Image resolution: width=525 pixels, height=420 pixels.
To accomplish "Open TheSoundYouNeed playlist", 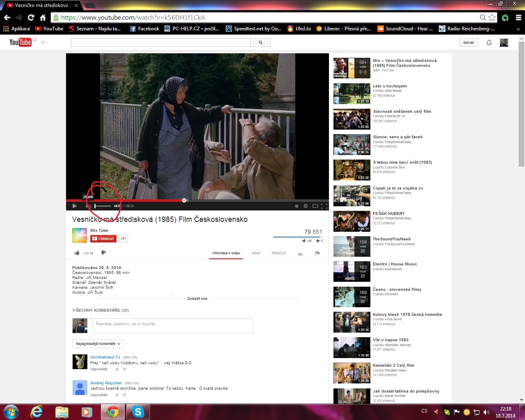I will click(x=392, y=239).
